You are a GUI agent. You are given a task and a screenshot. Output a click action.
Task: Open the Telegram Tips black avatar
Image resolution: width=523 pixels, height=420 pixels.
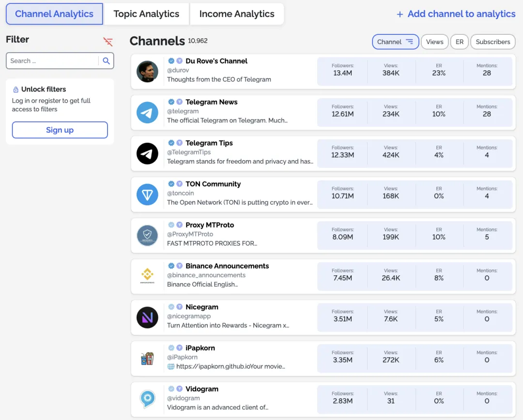point(147,153)
